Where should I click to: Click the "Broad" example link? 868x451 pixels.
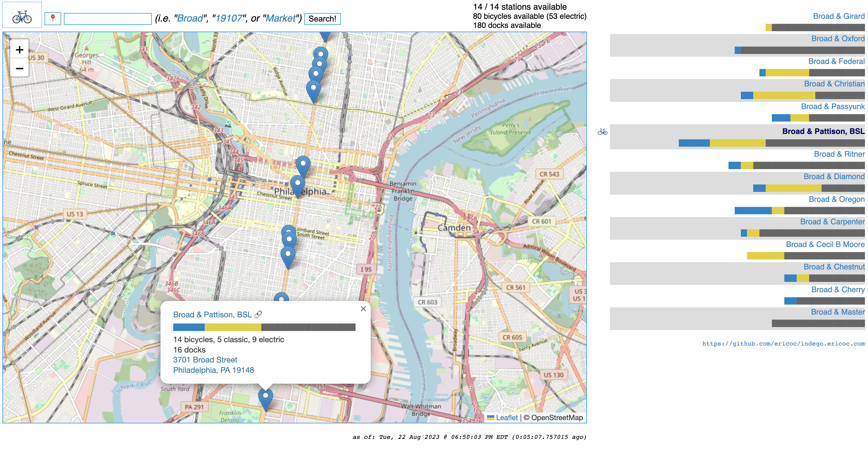coord(190,18)
